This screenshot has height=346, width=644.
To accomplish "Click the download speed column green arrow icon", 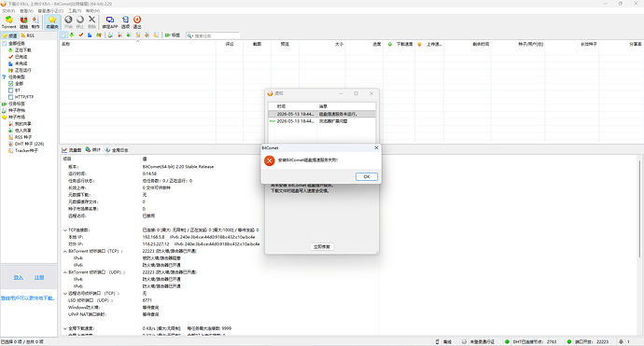I will [x=390, y=44].
